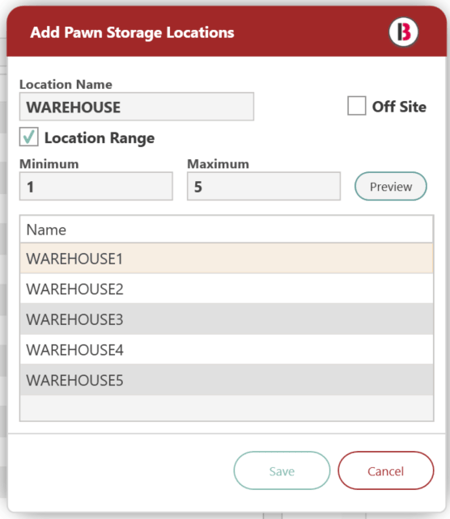Click the Maximum value field
450x519 pixels.
(x=264, y=186)
